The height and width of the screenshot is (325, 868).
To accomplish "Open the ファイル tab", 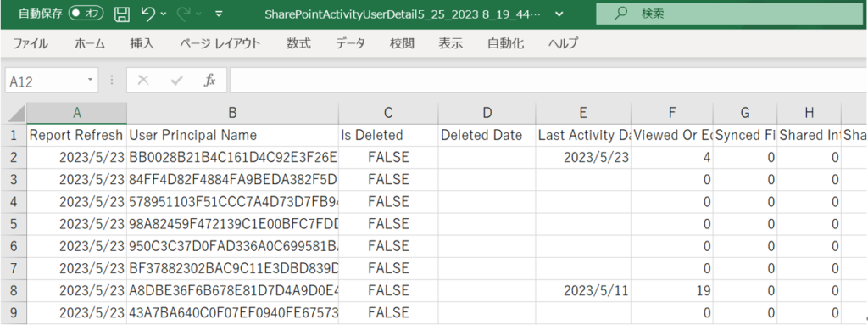I will [31, 44].
